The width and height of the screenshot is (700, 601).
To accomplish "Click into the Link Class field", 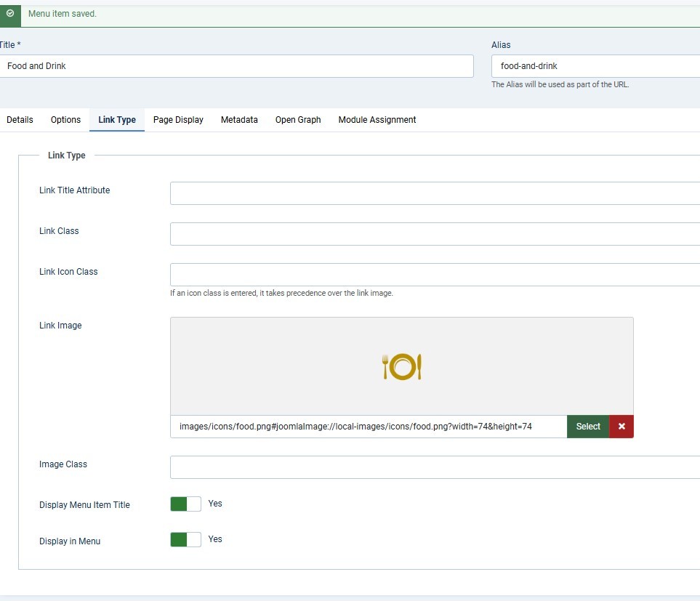I will coord(435,234).
